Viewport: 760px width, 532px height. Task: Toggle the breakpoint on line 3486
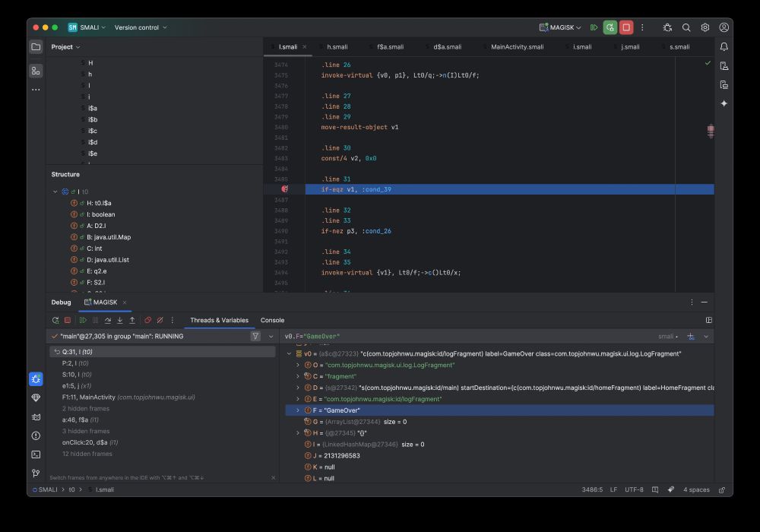(285, 189)
